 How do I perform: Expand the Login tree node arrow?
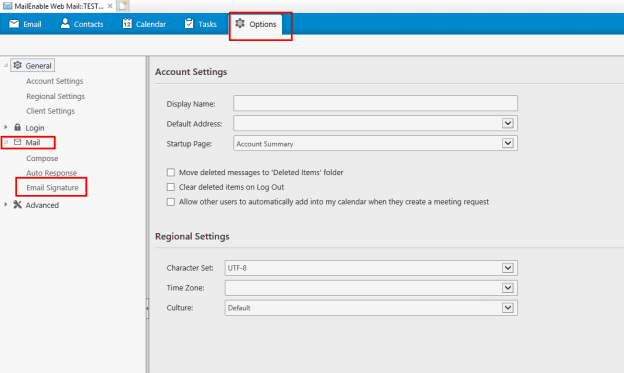(x=6, y=127)
